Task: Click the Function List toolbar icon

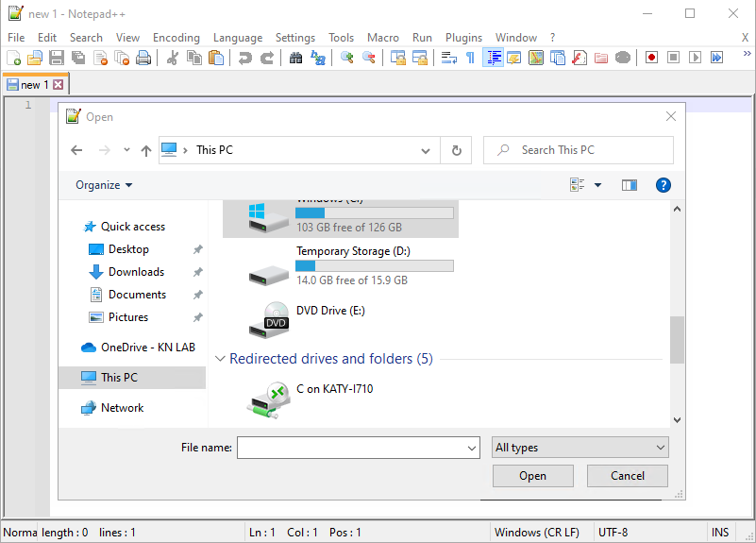Action: coord(580,58)
